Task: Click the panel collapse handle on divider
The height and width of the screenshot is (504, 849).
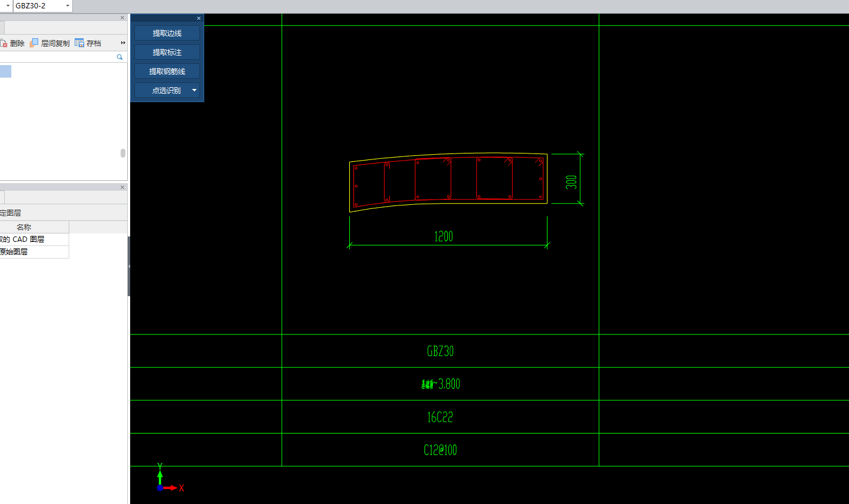Action: click(129, 266)
